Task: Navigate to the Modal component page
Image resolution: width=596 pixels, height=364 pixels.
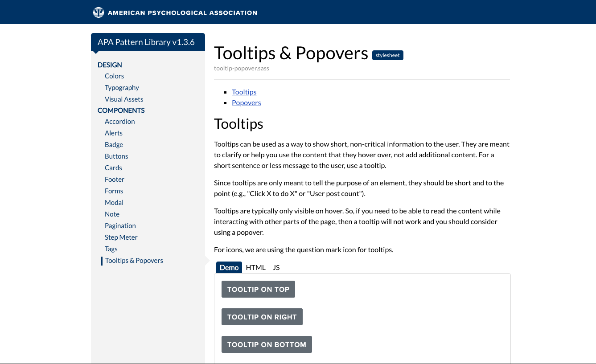Action: click(x=114, y=203)
